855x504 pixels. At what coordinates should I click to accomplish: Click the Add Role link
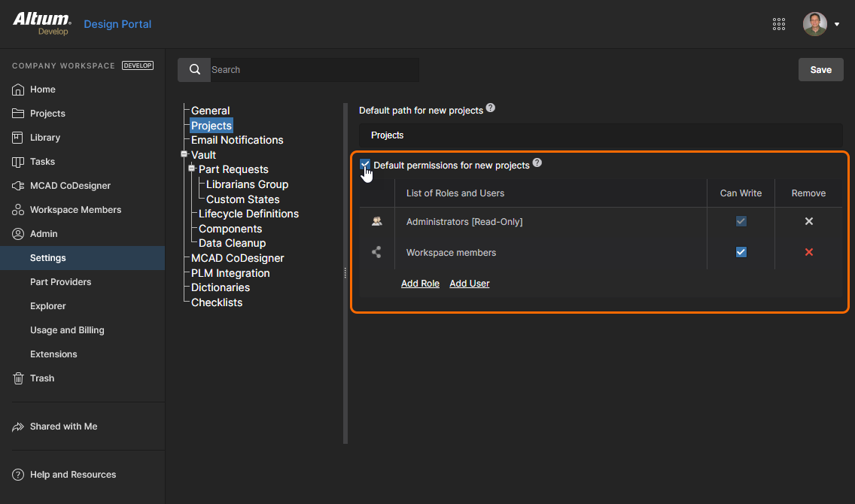tap(420, 284)
